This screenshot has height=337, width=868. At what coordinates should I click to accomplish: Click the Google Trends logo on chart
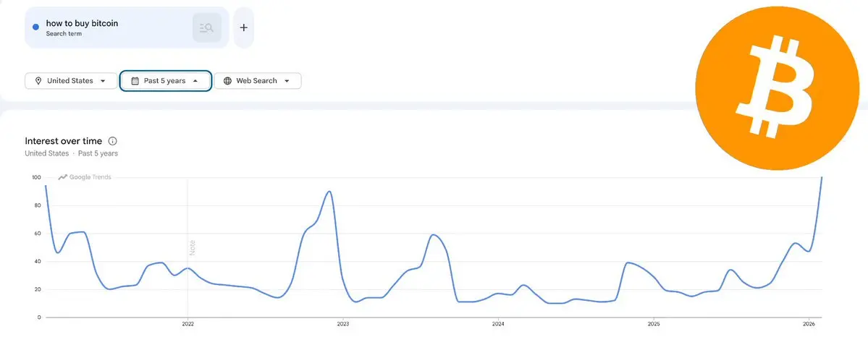click(x=85, y=177)
